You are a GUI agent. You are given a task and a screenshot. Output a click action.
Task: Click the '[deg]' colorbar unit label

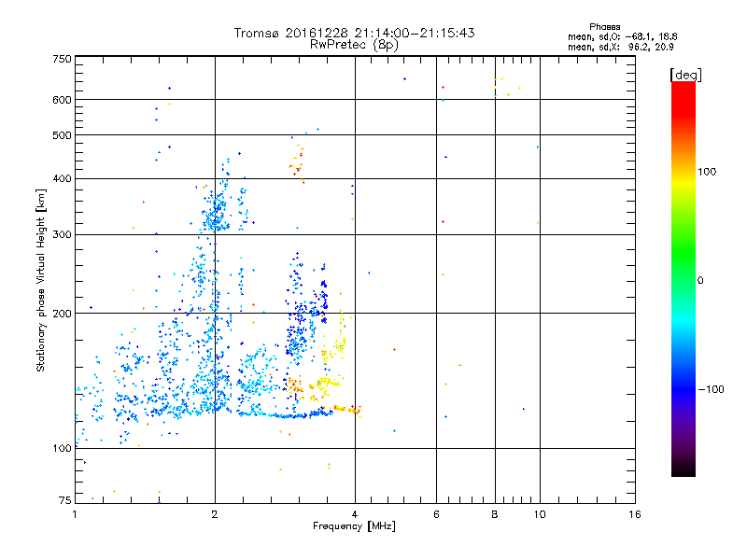click(x=685, y=75)
